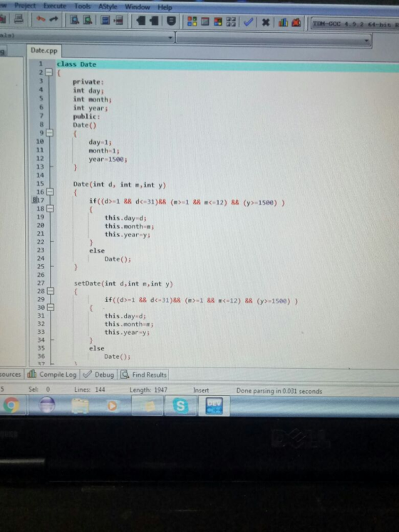Screen dimensions: 399x532
Task: Click the 'Lines: 144' status entry
Action: point(90,390)
